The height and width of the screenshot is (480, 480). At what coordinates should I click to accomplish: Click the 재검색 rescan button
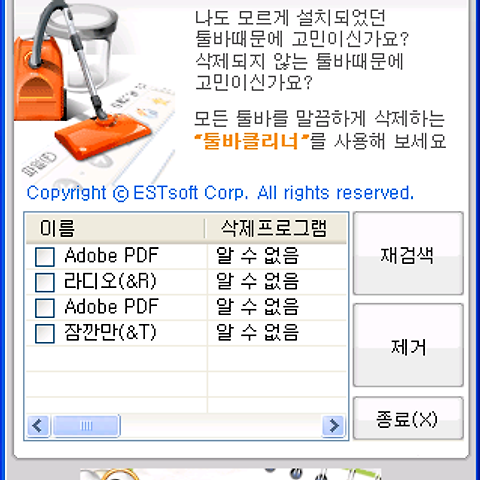pyautogui.click(x=408, y=253)
